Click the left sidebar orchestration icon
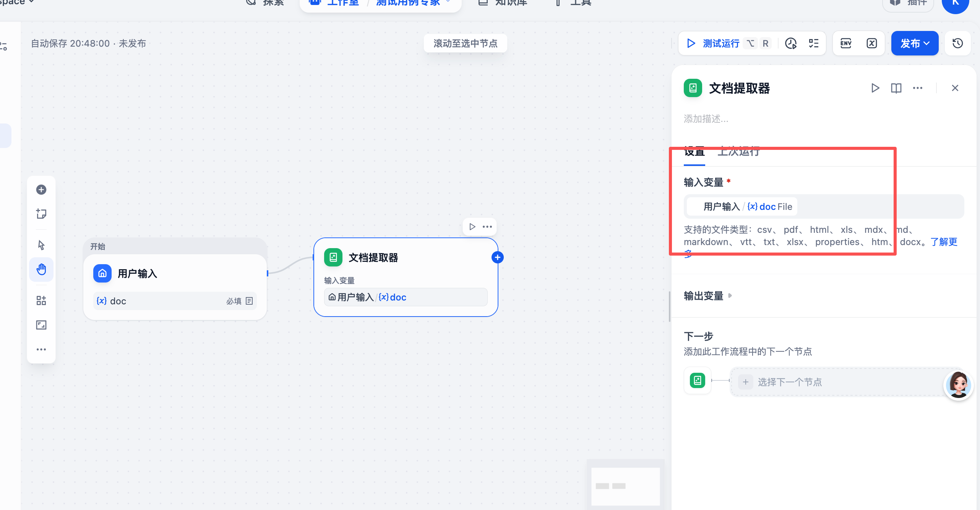980x510 pixels. pos(4,46)
